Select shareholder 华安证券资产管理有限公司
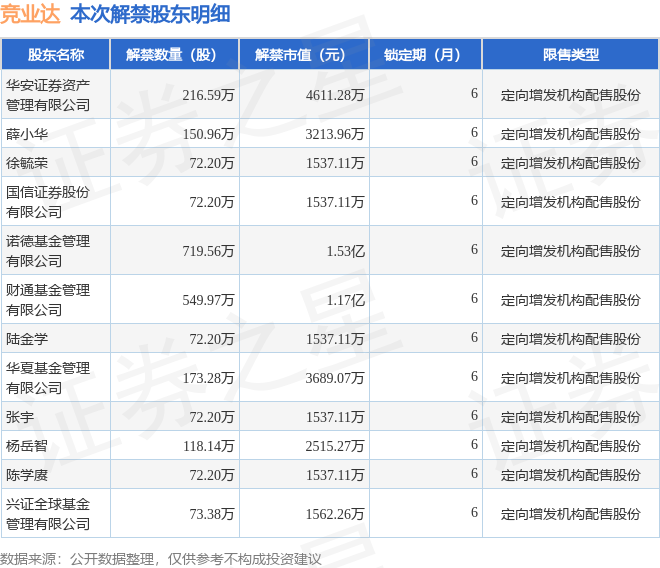Image resolution: width=660 pixels, height=568 pixels. [x=48, y=95]
